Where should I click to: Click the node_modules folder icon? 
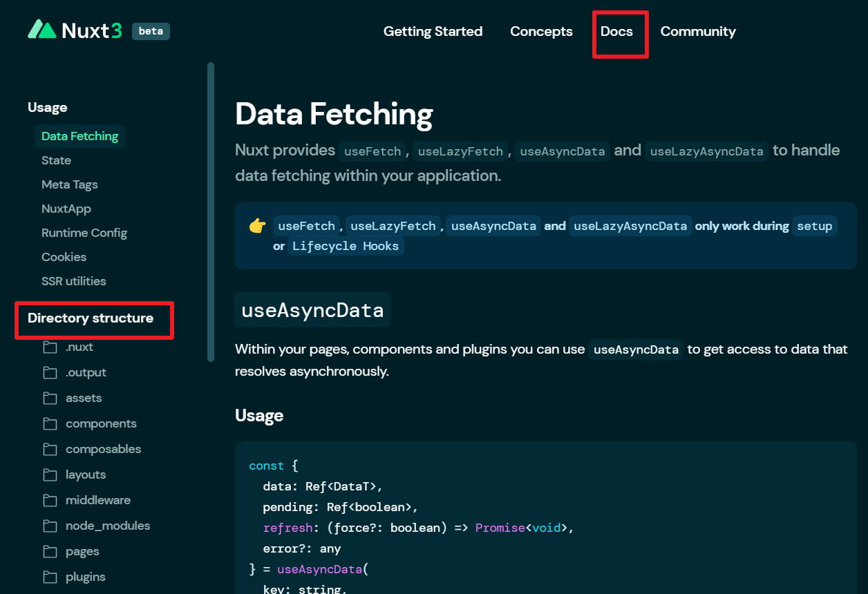point(50,526)
